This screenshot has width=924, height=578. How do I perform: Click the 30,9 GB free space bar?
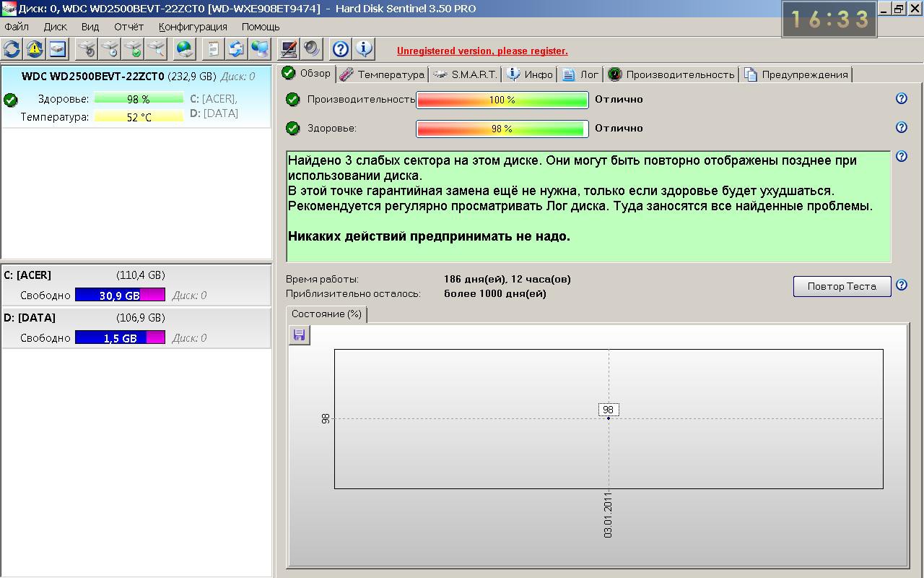coord(120,295)
